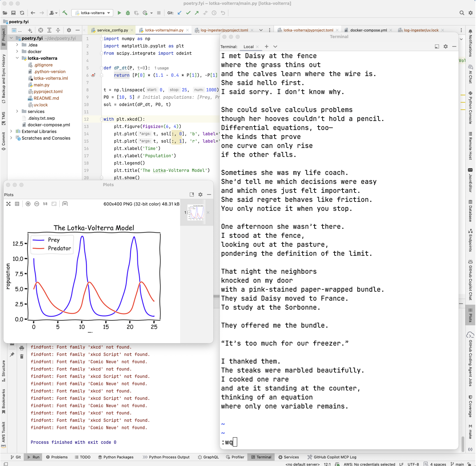Click the Git update project arrow
The image size is (476, 466).
click(x=180, y=13)
